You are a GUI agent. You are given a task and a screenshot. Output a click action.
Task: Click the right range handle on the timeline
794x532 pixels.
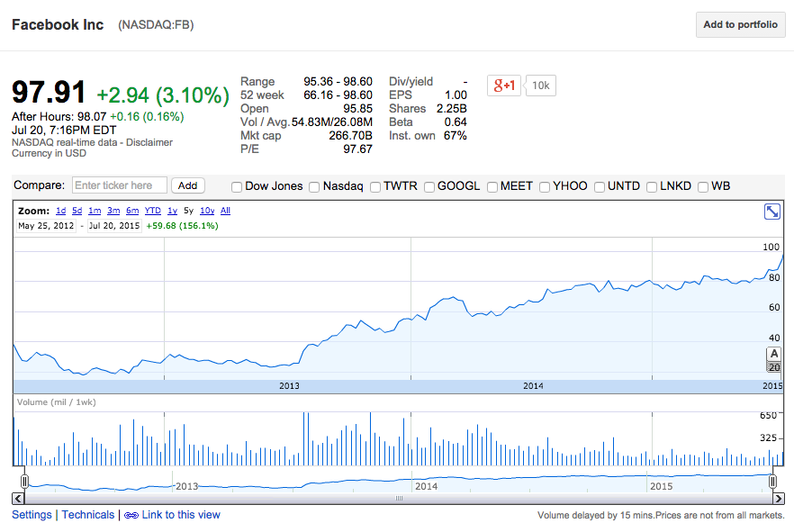point(772,482)
